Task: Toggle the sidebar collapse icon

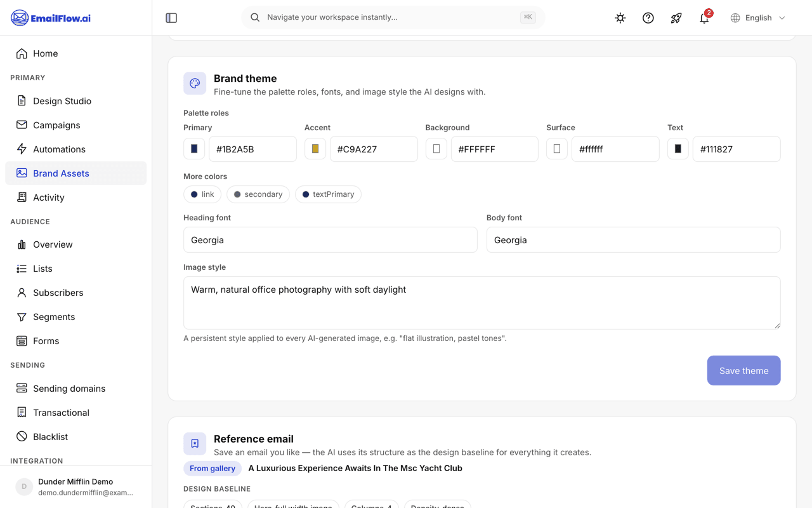Action: tap(171, 18)
